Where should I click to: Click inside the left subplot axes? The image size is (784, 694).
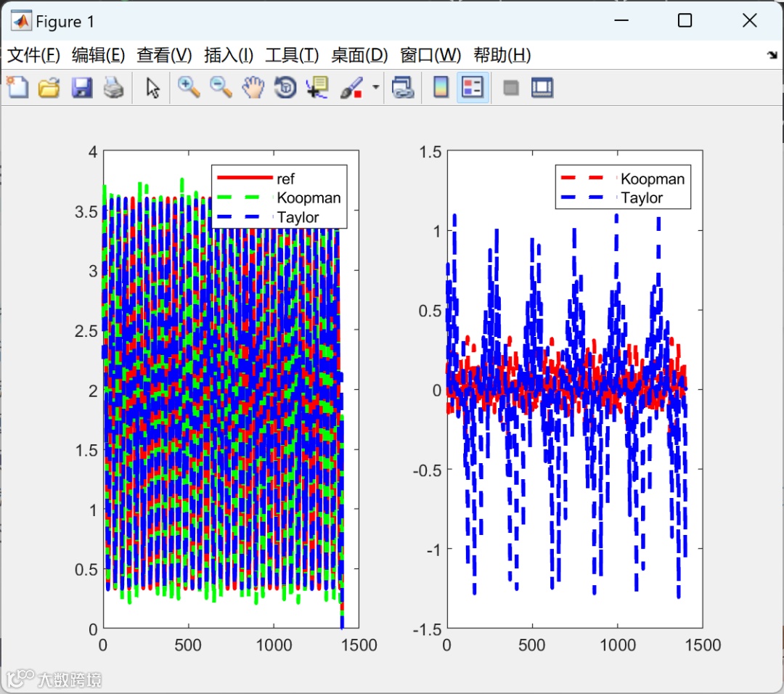(231, 389)
